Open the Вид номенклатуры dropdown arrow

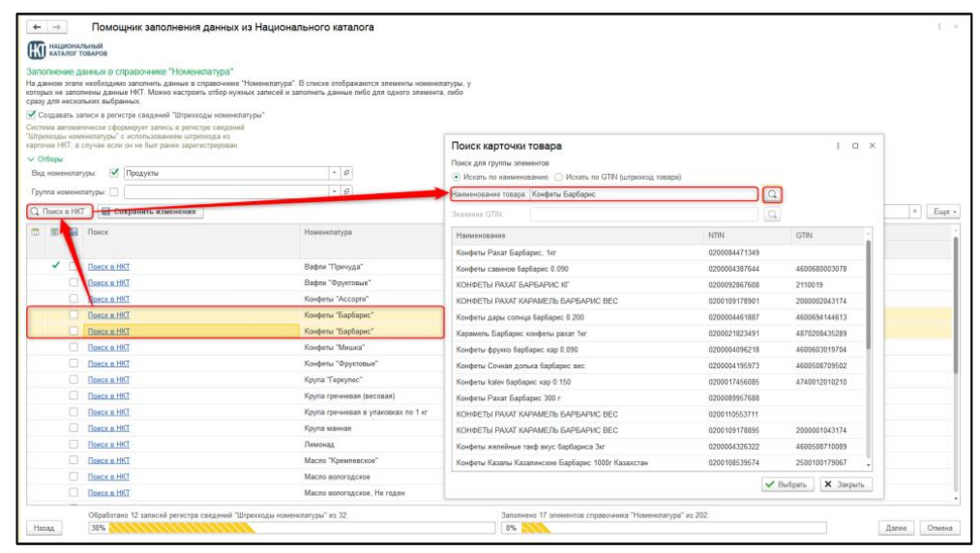pos(335,173)
